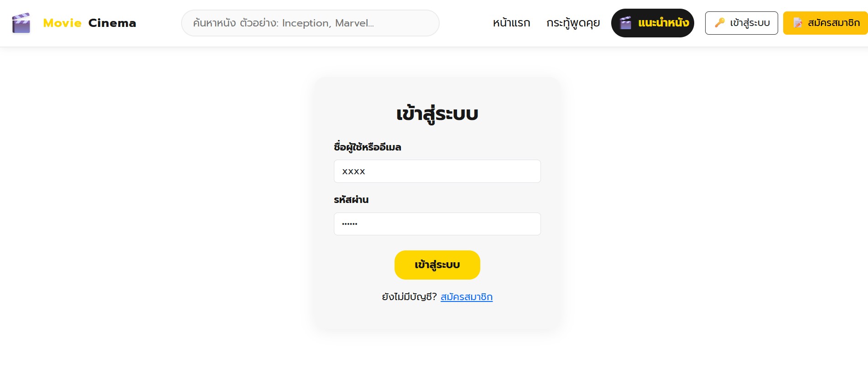
Task: Submit with the yellow เข้าสู่ระบบ form button
Action: pos(437,265)
